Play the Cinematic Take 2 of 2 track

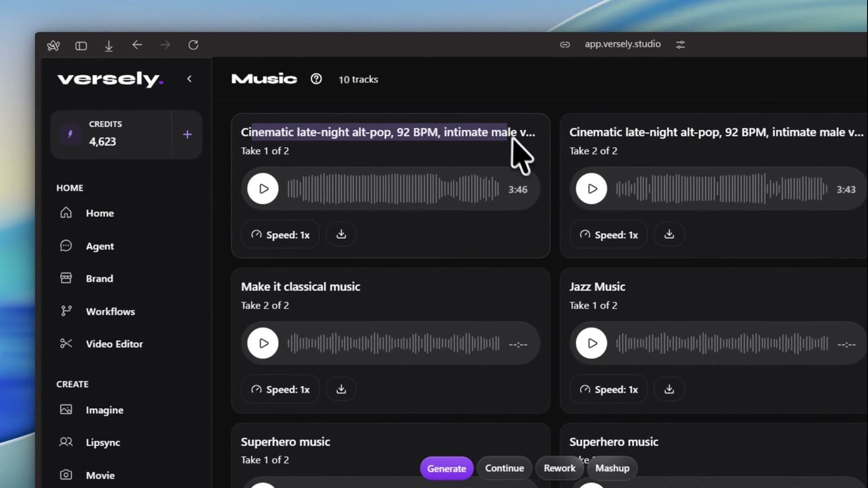(x=591, y=189)
